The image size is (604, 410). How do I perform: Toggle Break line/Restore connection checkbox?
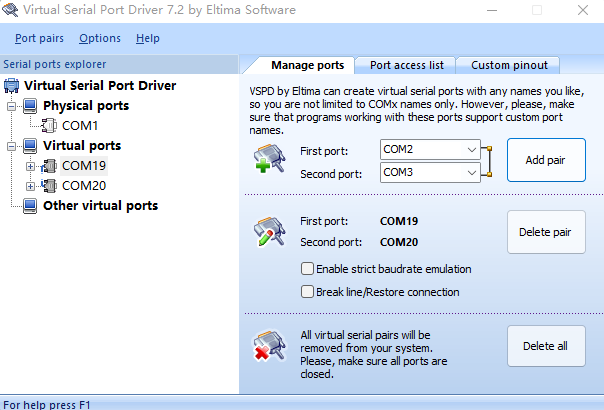tap(307, 292)
